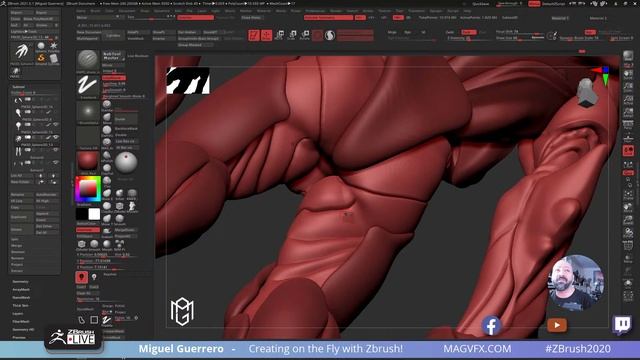The height and width of the screenshot is (360, 640).
Task: Click the Append subtool button
Action: 46,213
